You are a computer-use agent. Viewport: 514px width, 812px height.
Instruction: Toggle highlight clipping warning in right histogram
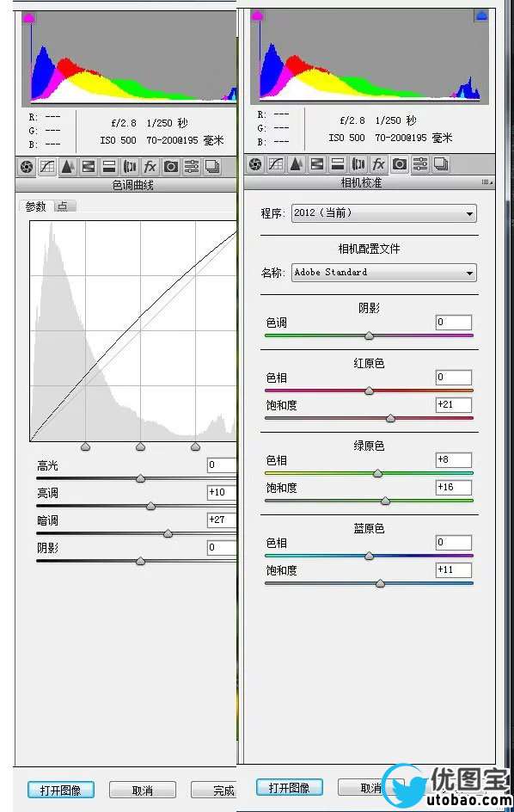[x=481, y=16]
